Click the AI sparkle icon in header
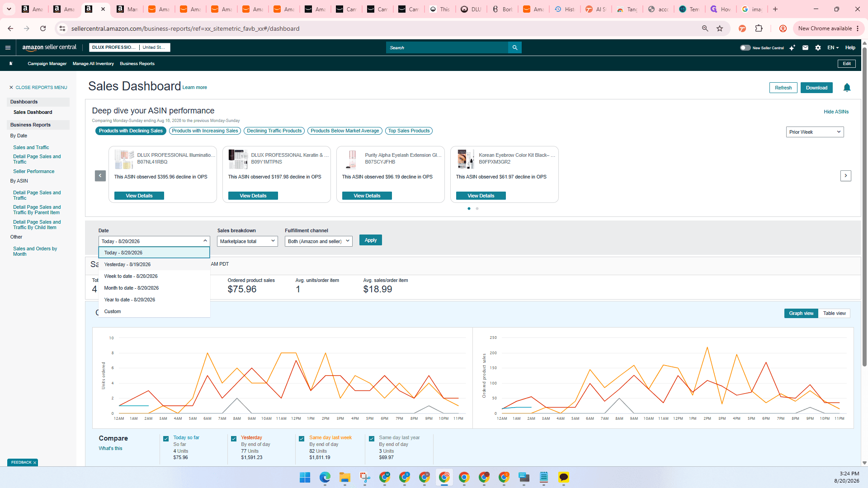The image size is (868, 488). coord(792,47)
